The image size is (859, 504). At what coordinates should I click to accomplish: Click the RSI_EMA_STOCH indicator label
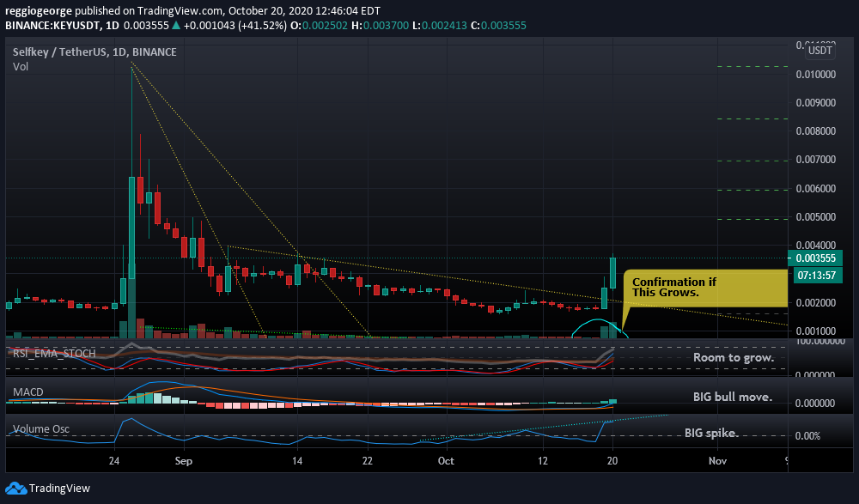(54, 354)
